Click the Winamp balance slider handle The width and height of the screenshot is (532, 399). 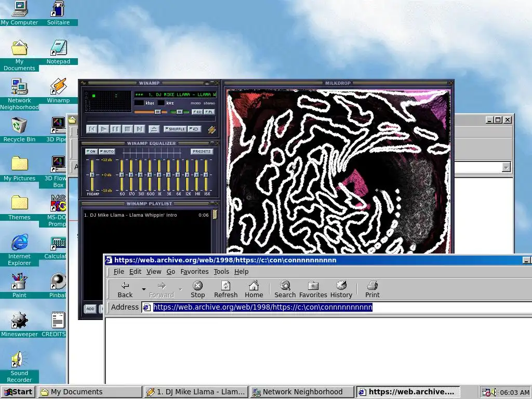pos(179,112)
